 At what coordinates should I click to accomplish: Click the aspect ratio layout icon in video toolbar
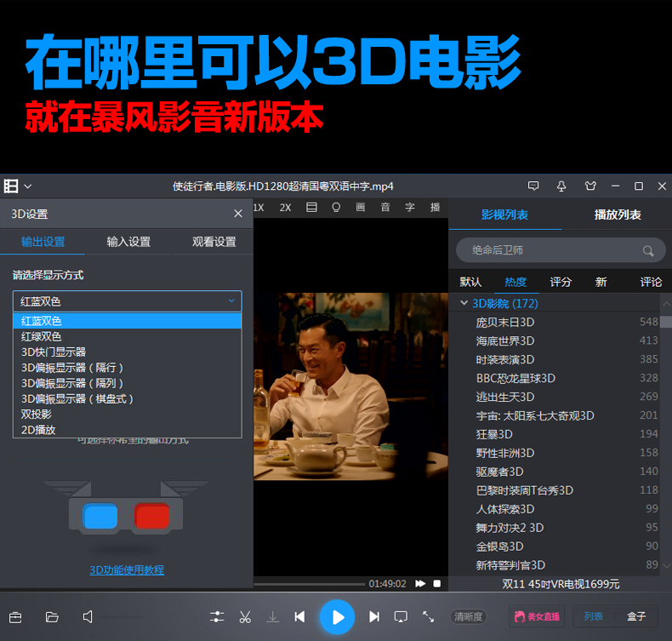click(311, 208)
